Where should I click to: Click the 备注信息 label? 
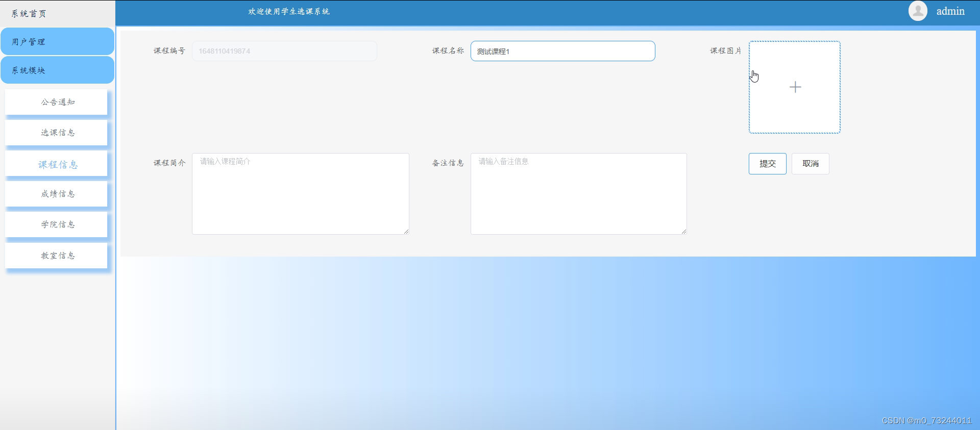[448, 163]
